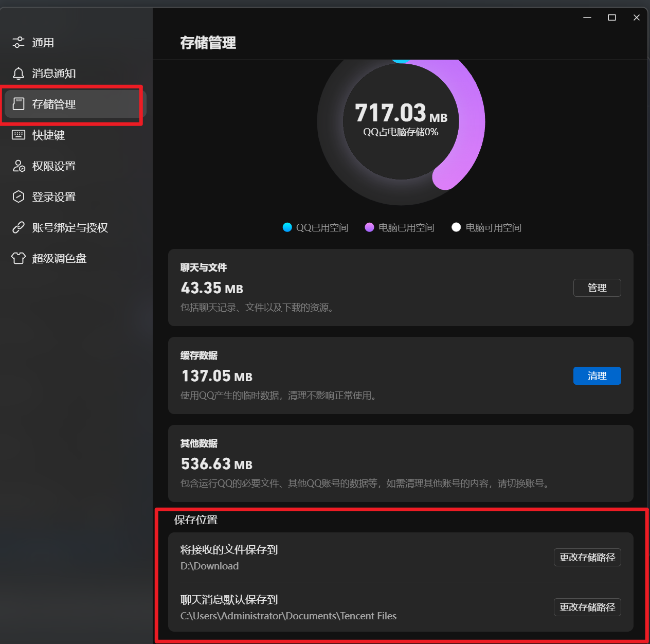The image size is (650, 644).
Task: Minimize the settings window
Action: [x=587, y=17]
